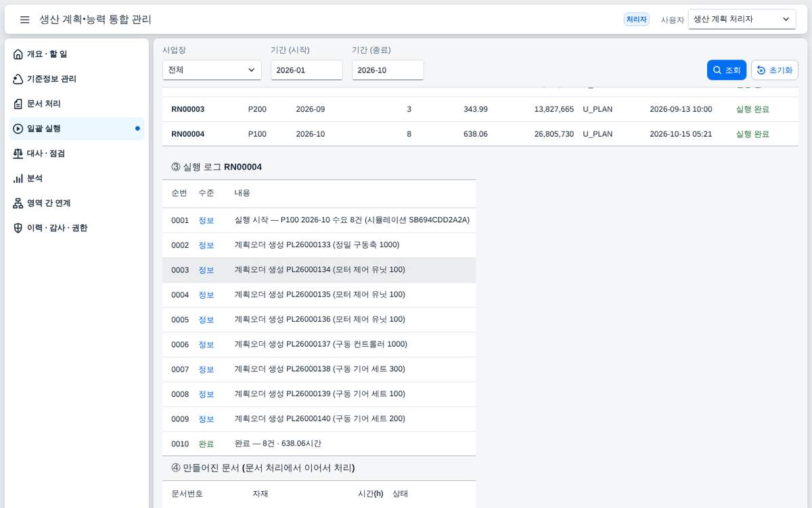Open the hamburger navigation menu

click(x=24, y=20)
